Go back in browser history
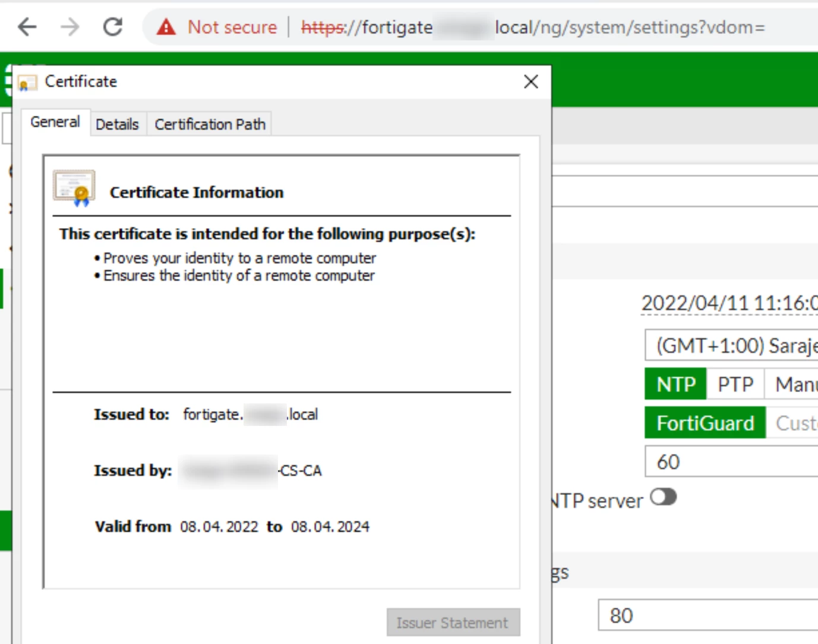 click(x=27, y=27)
